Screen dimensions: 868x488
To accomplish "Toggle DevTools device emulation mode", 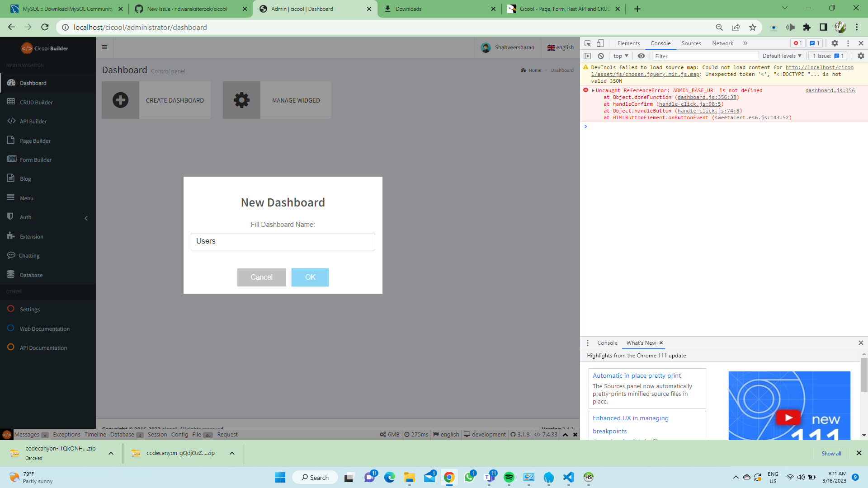I will pos(600,43).
